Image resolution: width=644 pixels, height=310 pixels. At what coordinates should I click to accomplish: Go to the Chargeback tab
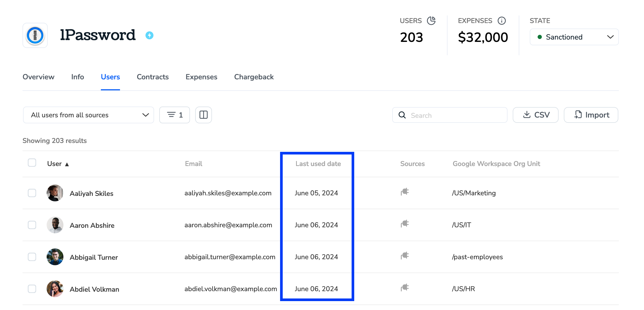(254, 77)
